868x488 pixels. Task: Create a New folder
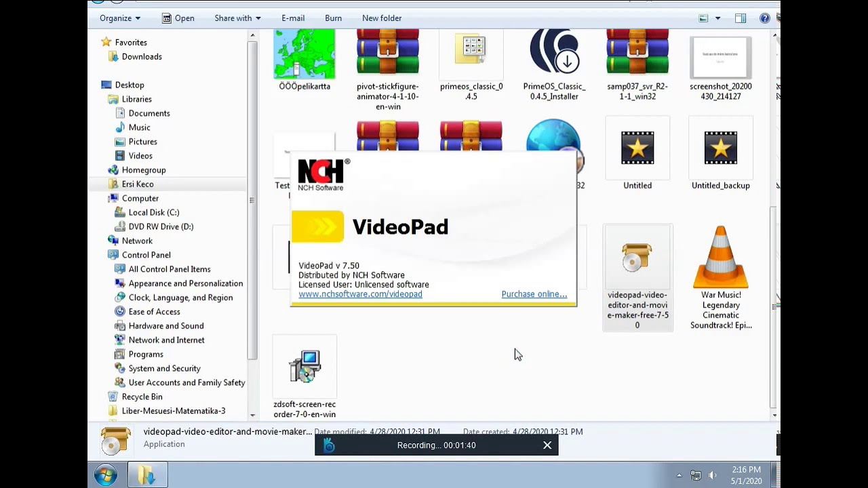[382, 18]
